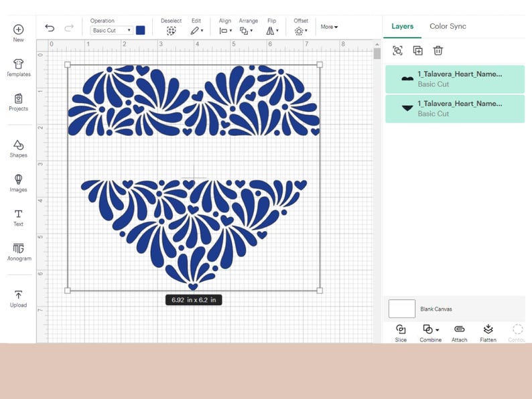Open the Align dropdown
The height and width of the screenshot is (399, 532).
[x=225, y=31]
